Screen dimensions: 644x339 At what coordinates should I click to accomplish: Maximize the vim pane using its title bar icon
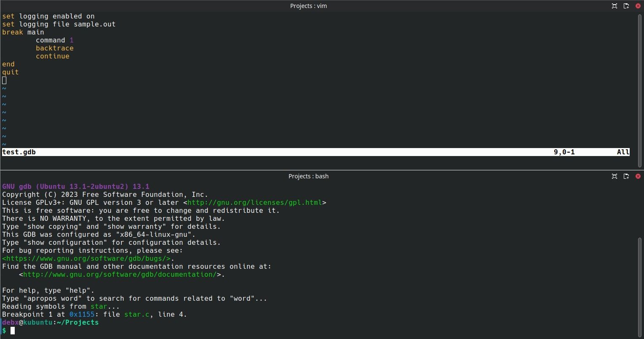(615, 6)
